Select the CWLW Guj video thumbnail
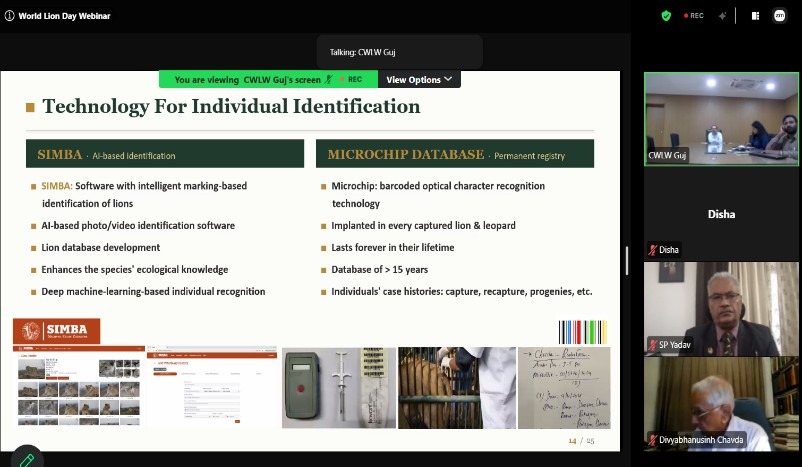The image size is (802, 467). (x=721, y=119)
